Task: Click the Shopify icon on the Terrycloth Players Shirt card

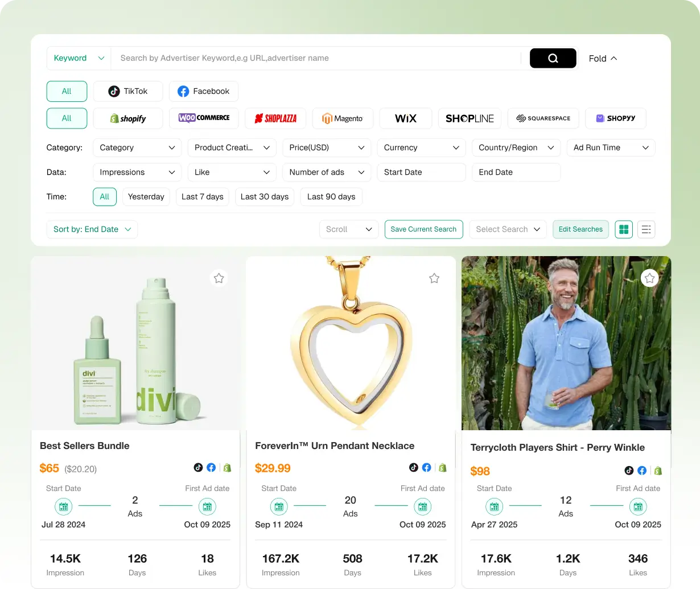Action: [658, 471]
